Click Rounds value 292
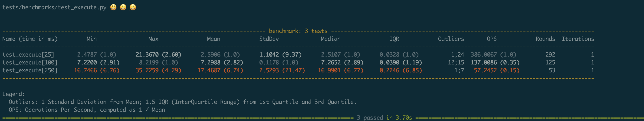 550,55
